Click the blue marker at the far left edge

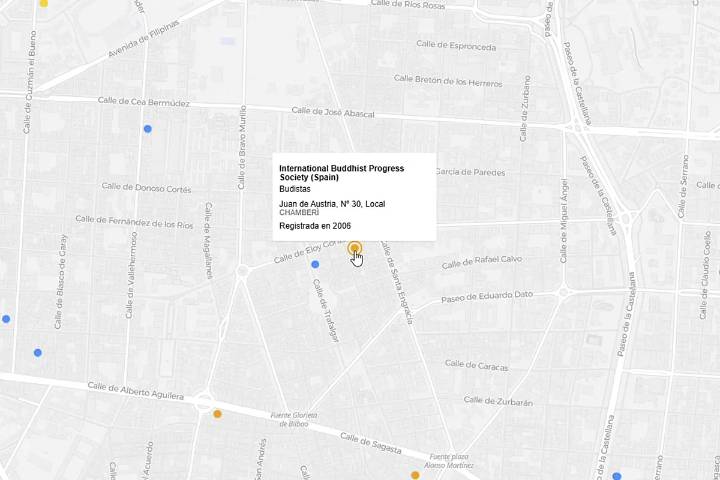[x=6, y=319]
